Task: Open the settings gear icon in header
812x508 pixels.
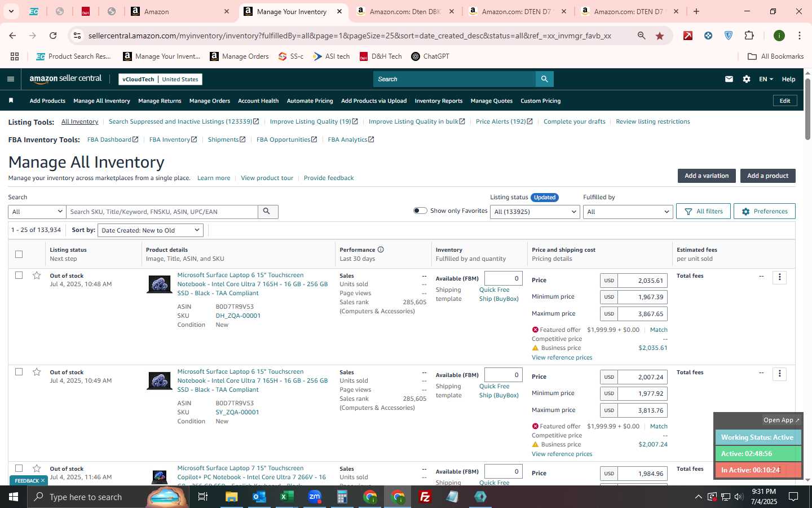Action: [747, 79]
